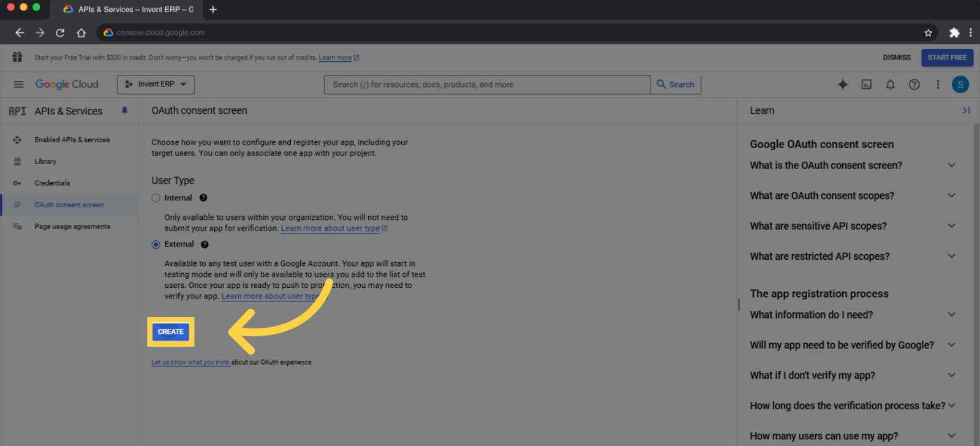The image size is (980, 446).
Task: Reload the console page
Action: (x=60, y=32)
